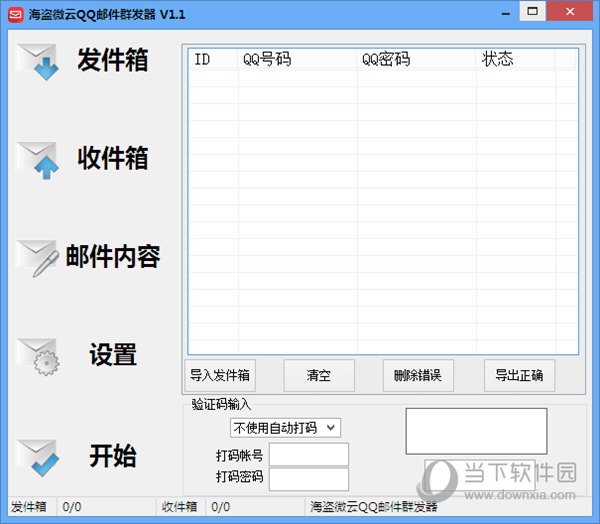
Task: Click the 设置 envelope icon with gear
Action: click(38, 356)
